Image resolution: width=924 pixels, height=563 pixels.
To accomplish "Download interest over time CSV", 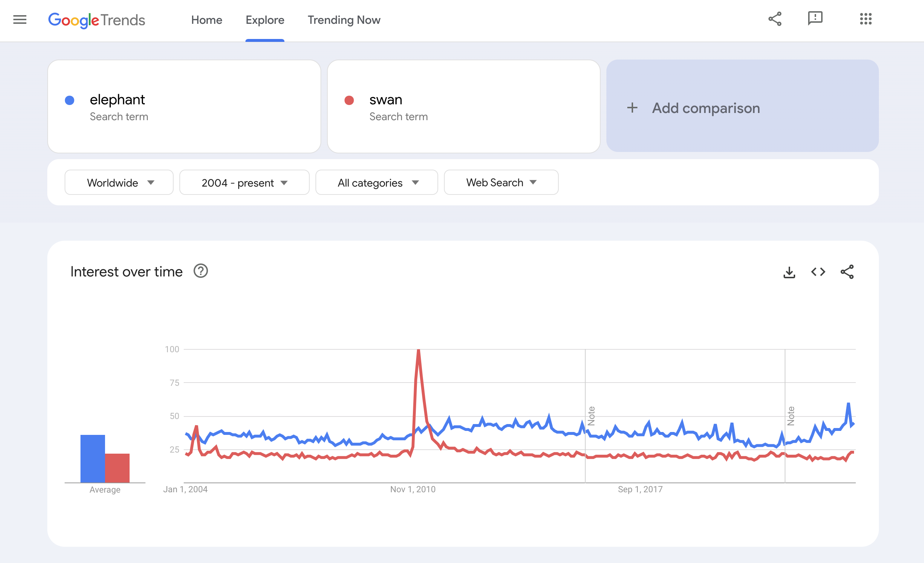I will click(x=789, y=272).
